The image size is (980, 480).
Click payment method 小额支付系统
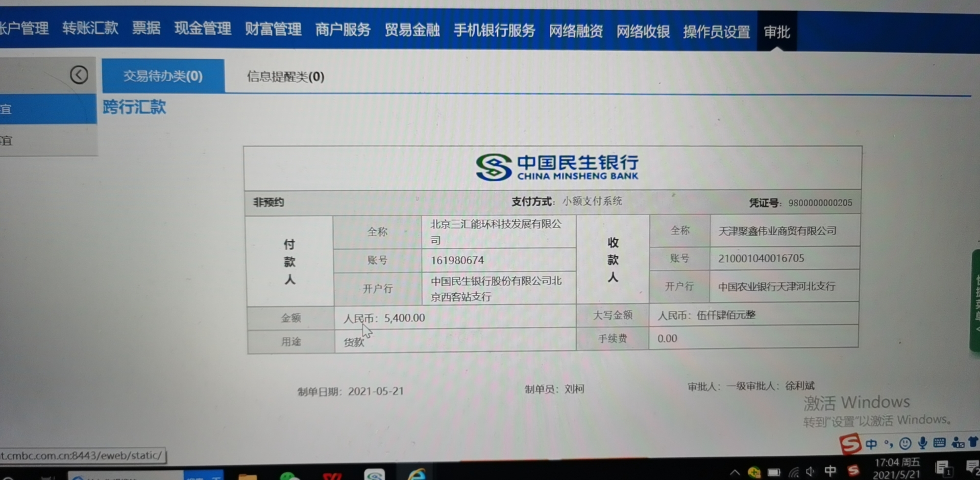(x=592, y=201)
